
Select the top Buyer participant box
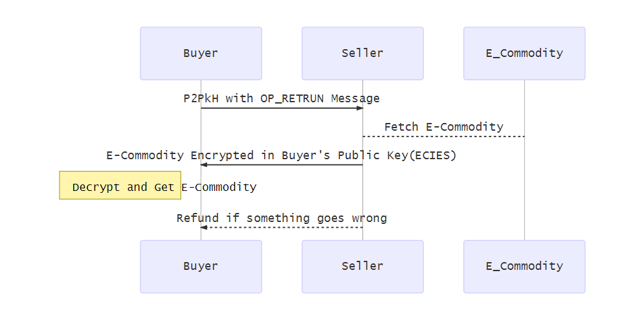point(201,53)
